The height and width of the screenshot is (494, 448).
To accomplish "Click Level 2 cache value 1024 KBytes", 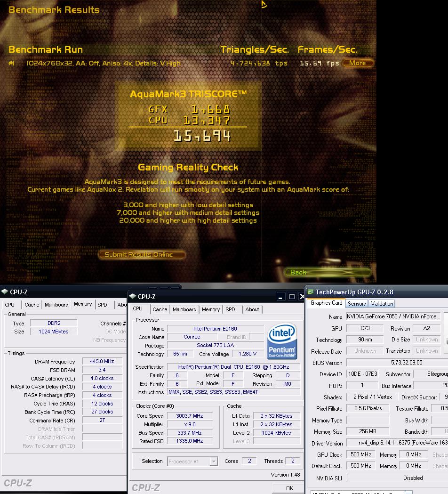I will (x=276, y=433).
